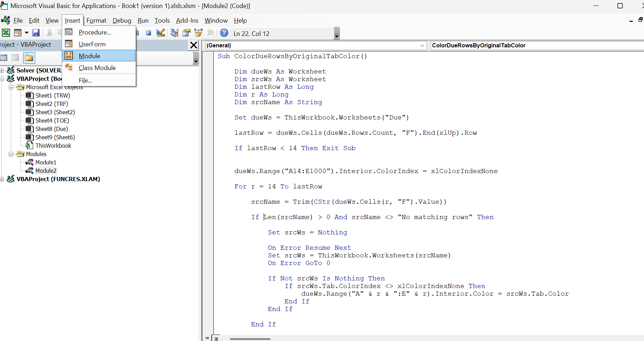This screenshot has height=341, width=644.
Task: Select Module in the Insert menu
Action: tap(99, 56)
